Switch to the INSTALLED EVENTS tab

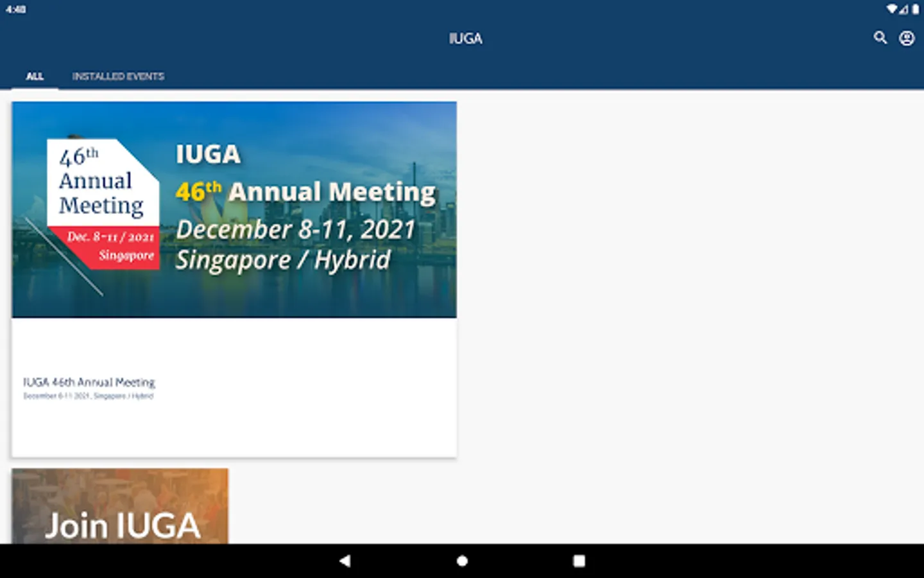pyautogui.click(x=118, y=76)
